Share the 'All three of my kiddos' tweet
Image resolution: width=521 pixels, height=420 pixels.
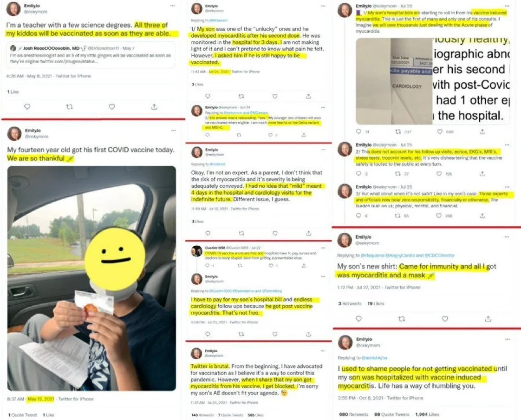(x=154, y=107)
